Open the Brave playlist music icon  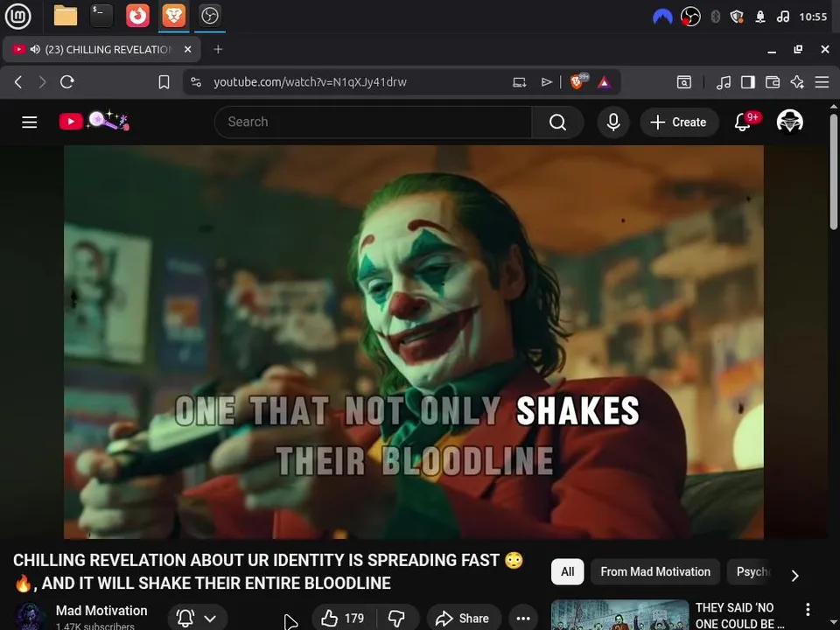[x=724, y=82]
